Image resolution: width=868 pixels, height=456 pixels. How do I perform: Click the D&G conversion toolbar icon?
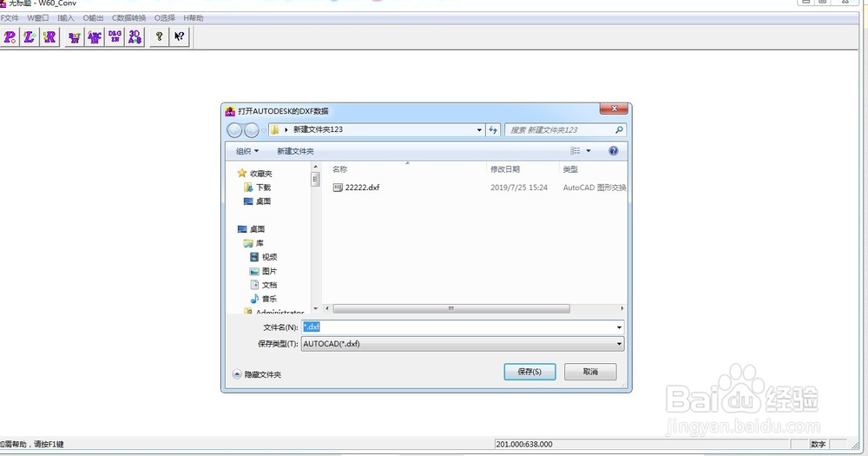(115, 37)
